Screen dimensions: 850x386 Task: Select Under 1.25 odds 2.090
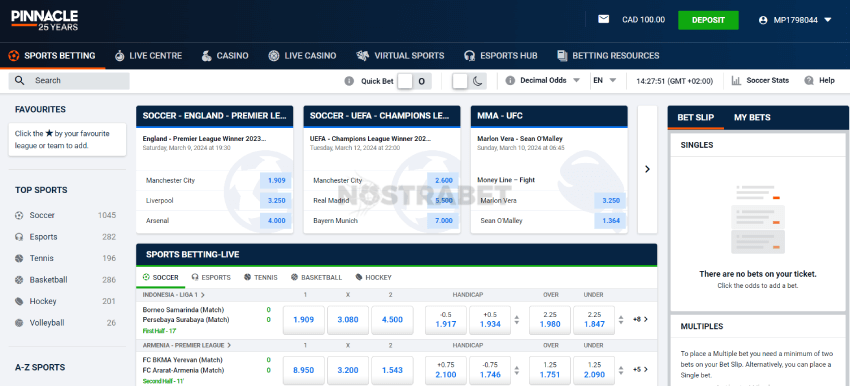tap(594, 370)
